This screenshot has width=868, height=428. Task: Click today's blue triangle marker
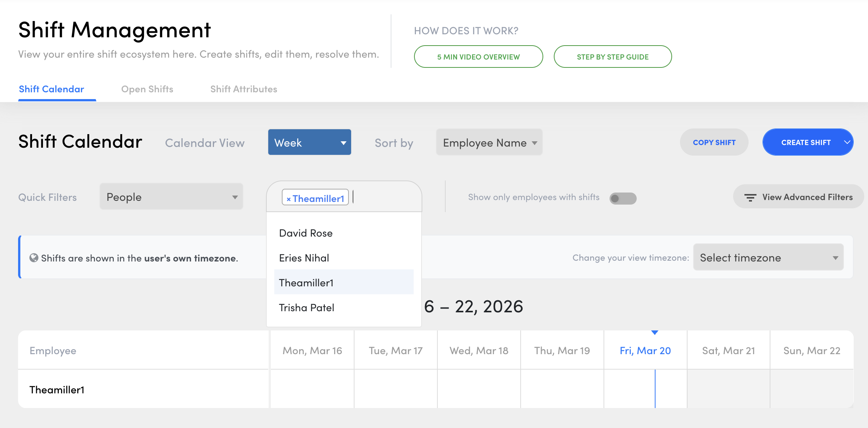(x=655, y=333)
